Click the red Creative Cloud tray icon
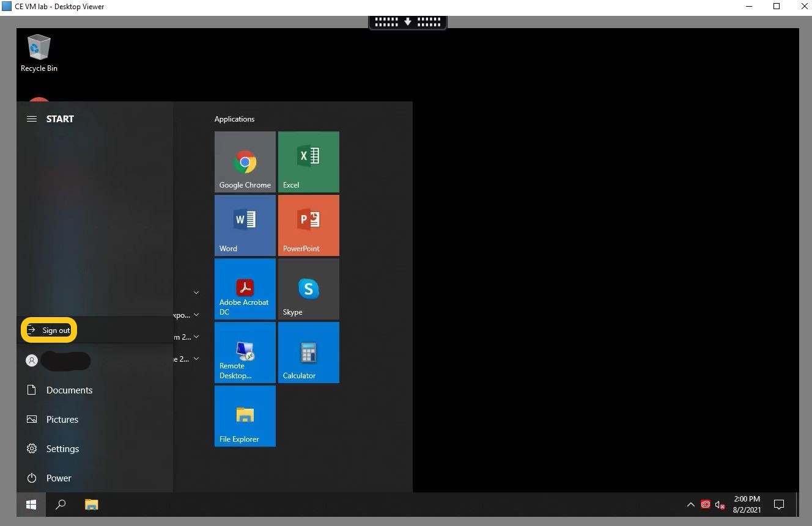Image resolution: width=812 pixels, height=526 pixels. pyautogui.click(x=705, y=505)
